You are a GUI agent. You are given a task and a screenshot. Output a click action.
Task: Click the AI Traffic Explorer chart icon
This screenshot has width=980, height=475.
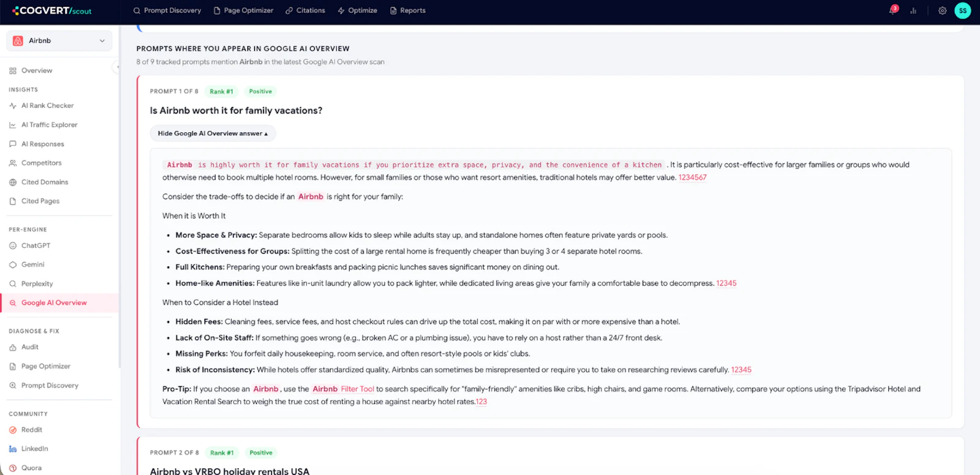tap(13, 125)
